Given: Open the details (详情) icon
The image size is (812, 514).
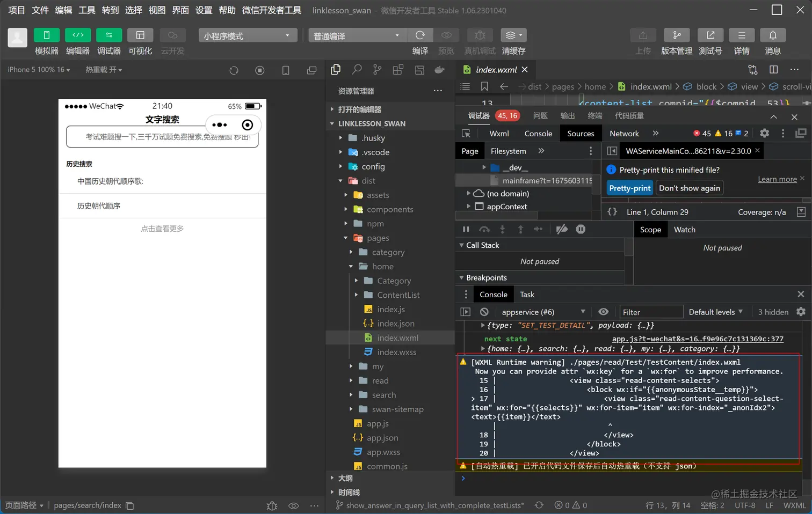Looking at the screenshot, I should point(742,35).
